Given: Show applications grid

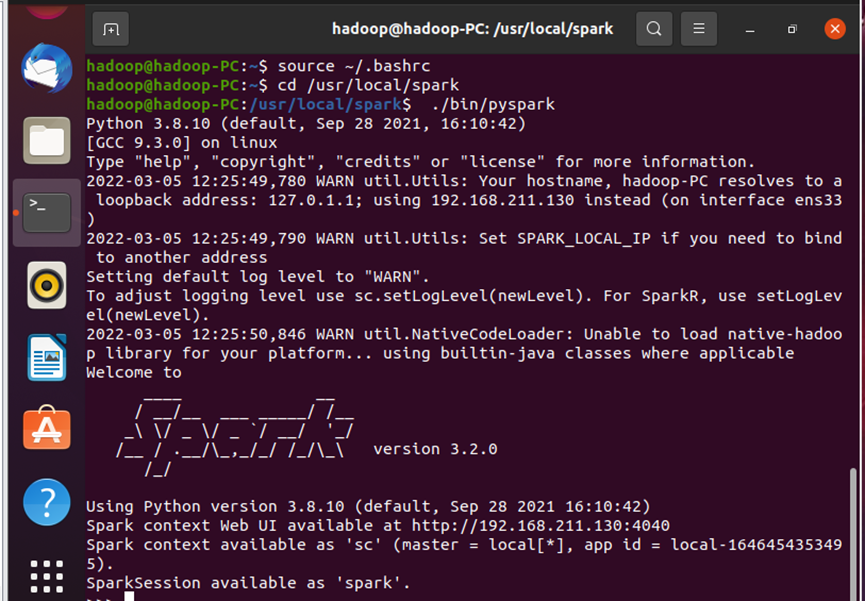Looking at the screenshot, I should coord(47,577).
